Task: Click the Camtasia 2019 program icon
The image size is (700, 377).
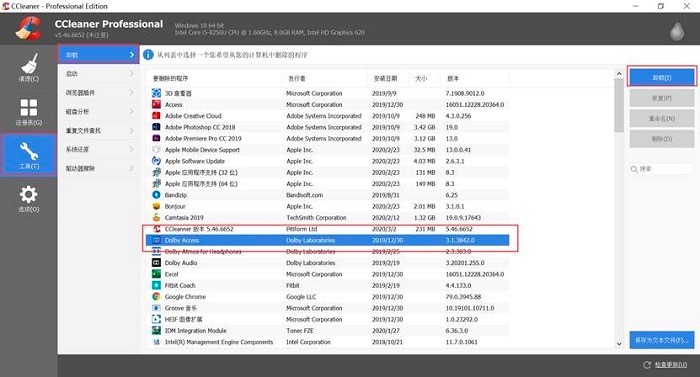Action: click(x=156, y=217)
